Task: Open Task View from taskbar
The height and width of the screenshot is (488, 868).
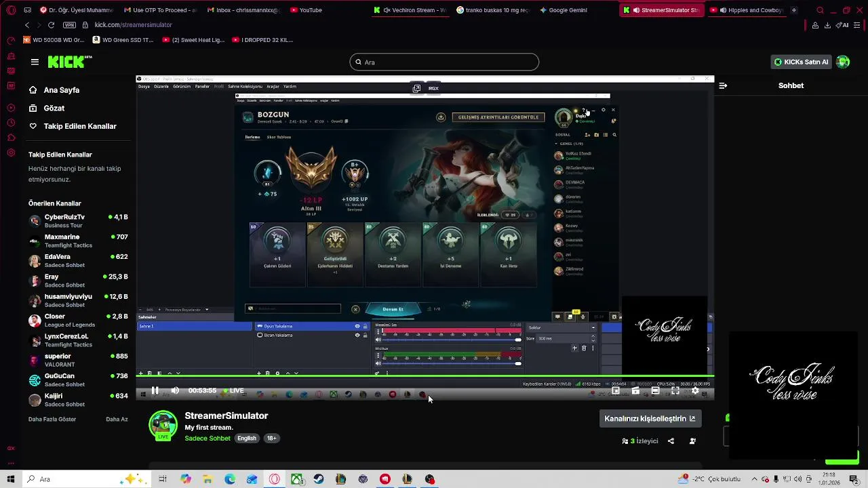Action: (163, 479)
